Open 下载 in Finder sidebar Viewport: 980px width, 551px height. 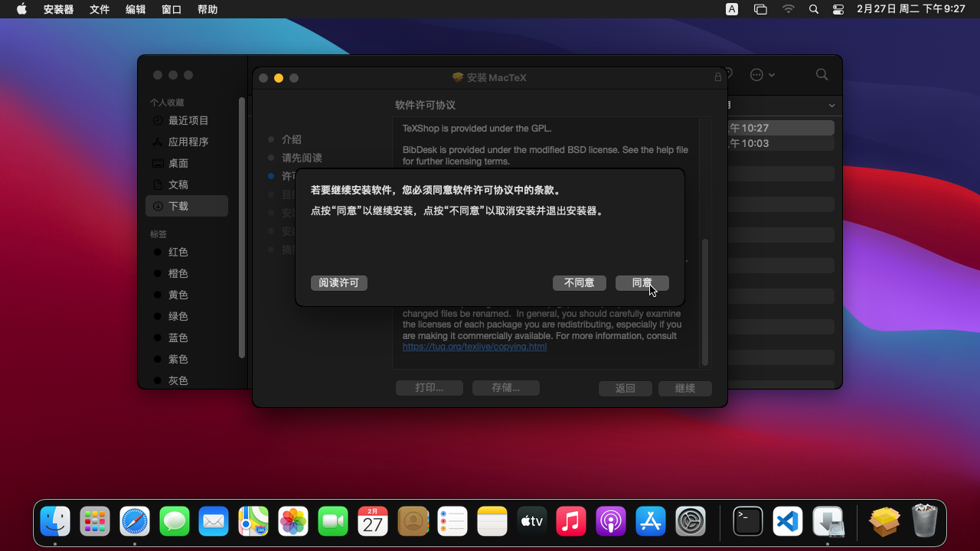pyautogui.click(x=187, y=206)
